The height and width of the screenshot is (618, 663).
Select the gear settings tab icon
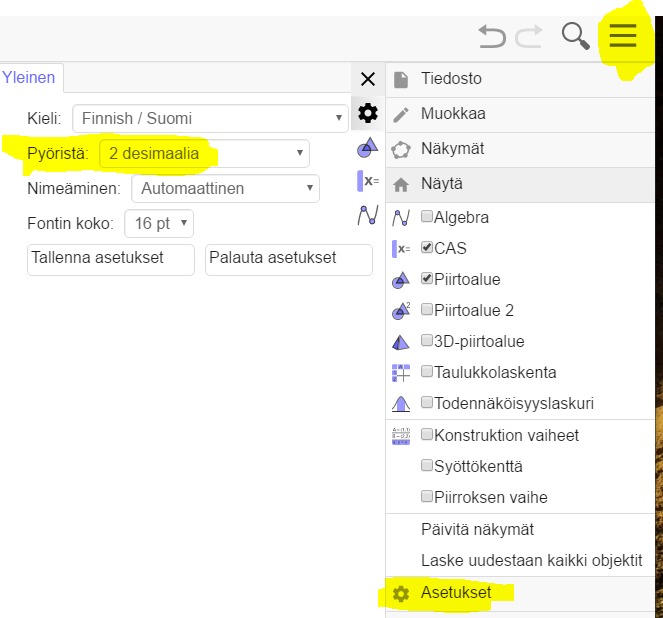click(x=367, y=113)
